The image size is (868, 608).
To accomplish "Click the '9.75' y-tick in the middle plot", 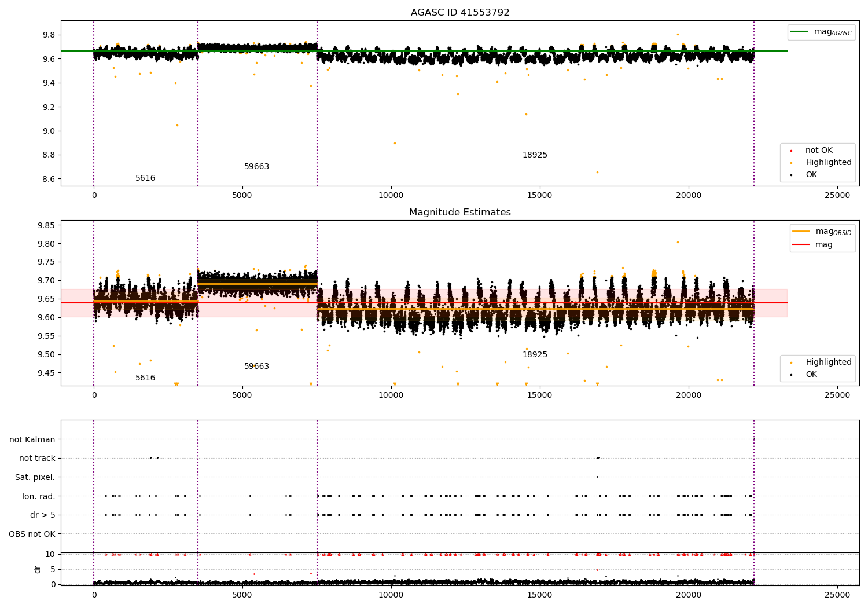I will pos(46,262).
